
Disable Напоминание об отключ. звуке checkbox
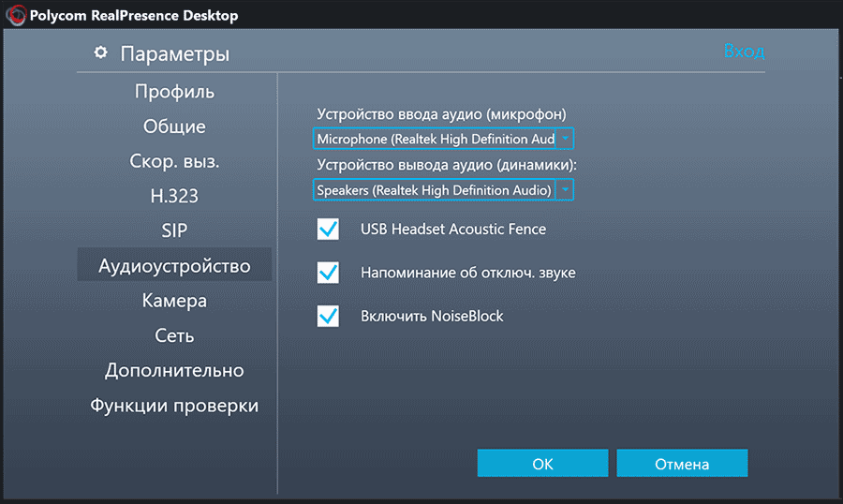[x=328, y=273]
